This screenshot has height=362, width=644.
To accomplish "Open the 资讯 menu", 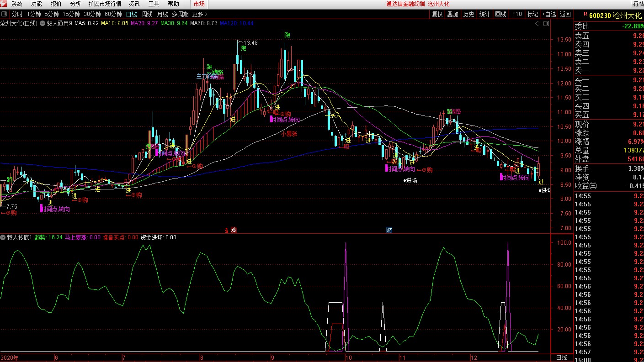I will pos(134,4).
